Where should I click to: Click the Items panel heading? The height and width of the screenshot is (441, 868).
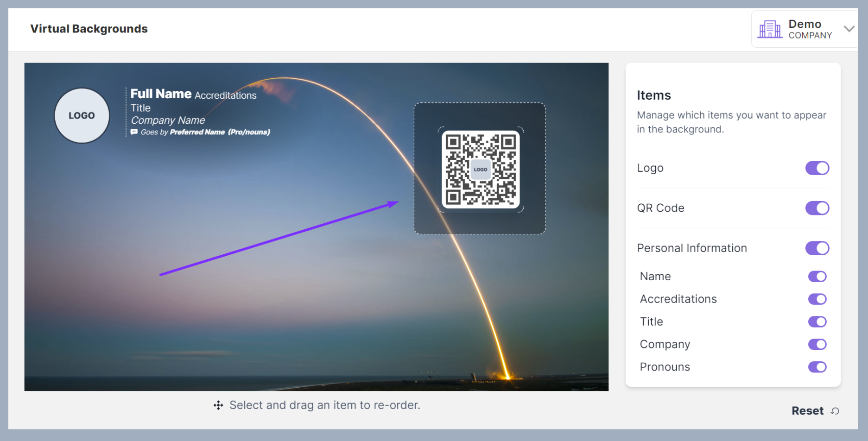[654, 95]
